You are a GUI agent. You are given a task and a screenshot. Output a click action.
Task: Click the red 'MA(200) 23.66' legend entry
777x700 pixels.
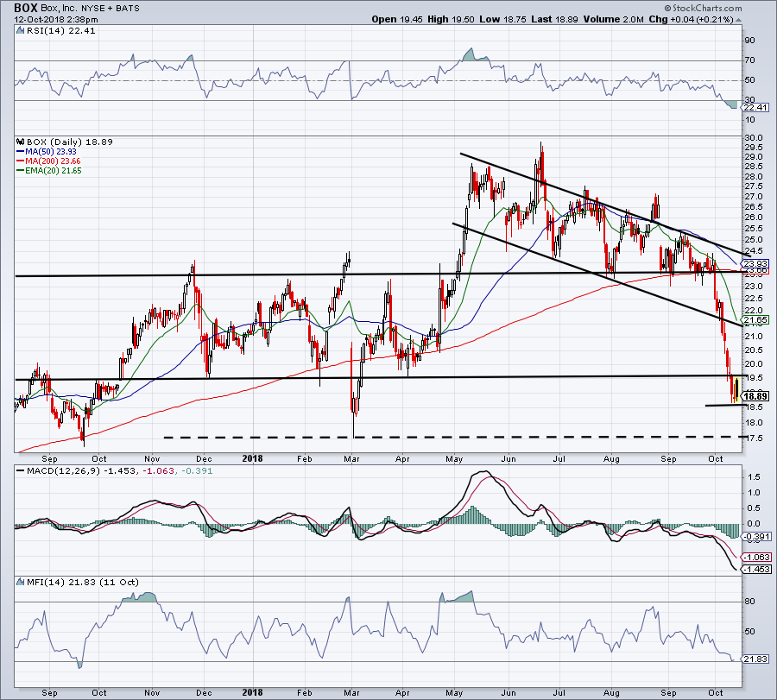48,161
